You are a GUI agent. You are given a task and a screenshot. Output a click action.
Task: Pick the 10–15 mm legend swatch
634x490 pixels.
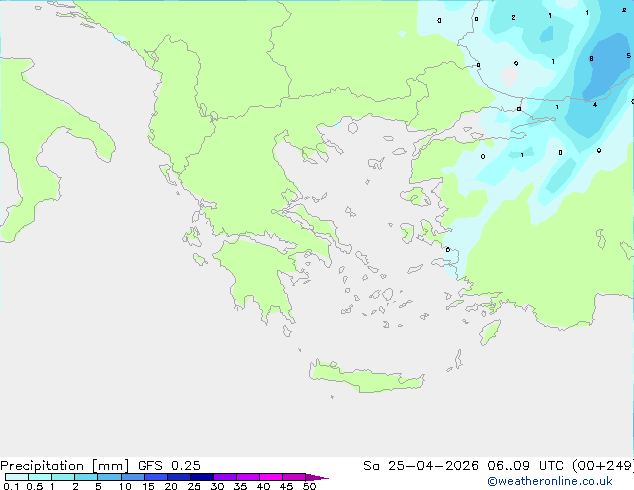coord(132,477)
